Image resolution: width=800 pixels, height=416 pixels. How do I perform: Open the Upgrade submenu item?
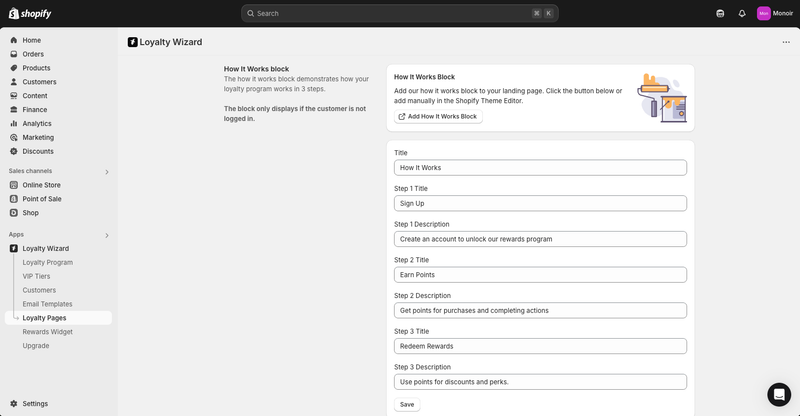pos(36,345)
